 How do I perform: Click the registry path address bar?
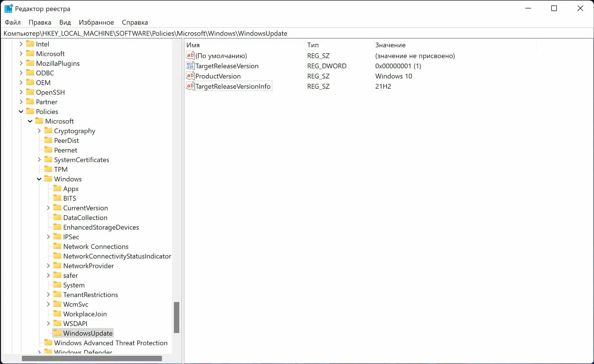(x=297, y=33)
